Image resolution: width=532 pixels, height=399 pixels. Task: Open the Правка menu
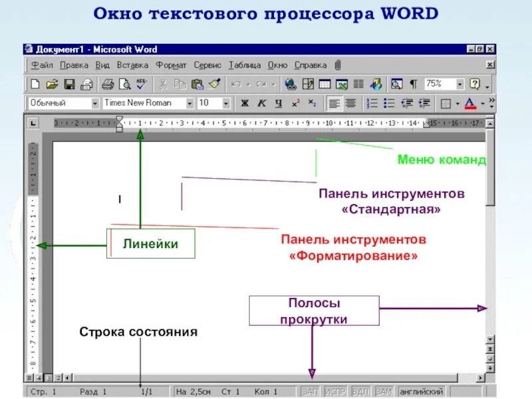74,65
